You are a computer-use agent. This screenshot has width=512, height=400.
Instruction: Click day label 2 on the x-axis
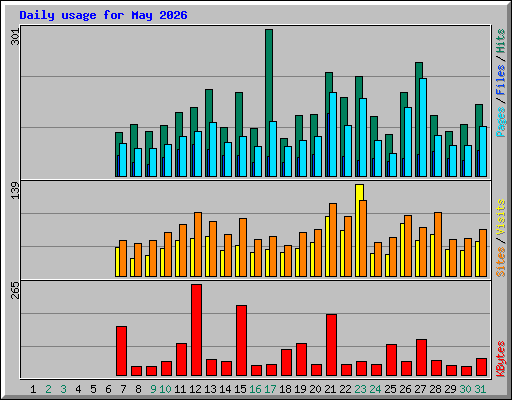pyautogui.click(x=48, y=389)
